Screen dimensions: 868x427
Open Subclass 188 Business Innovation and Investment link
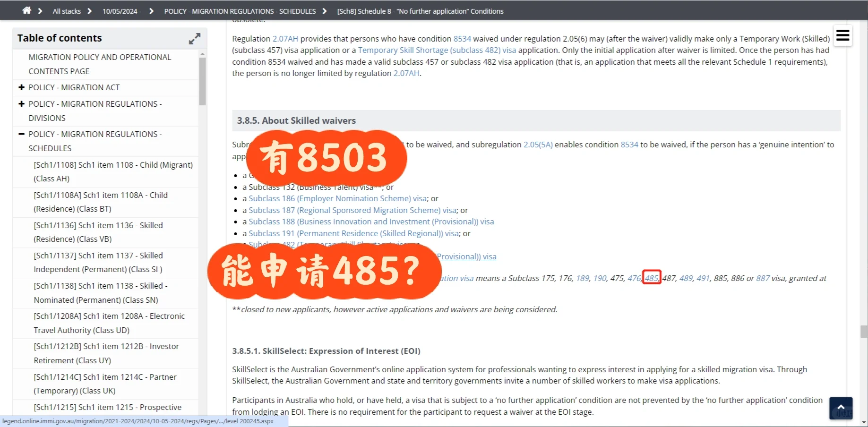(x=371, y=222)
